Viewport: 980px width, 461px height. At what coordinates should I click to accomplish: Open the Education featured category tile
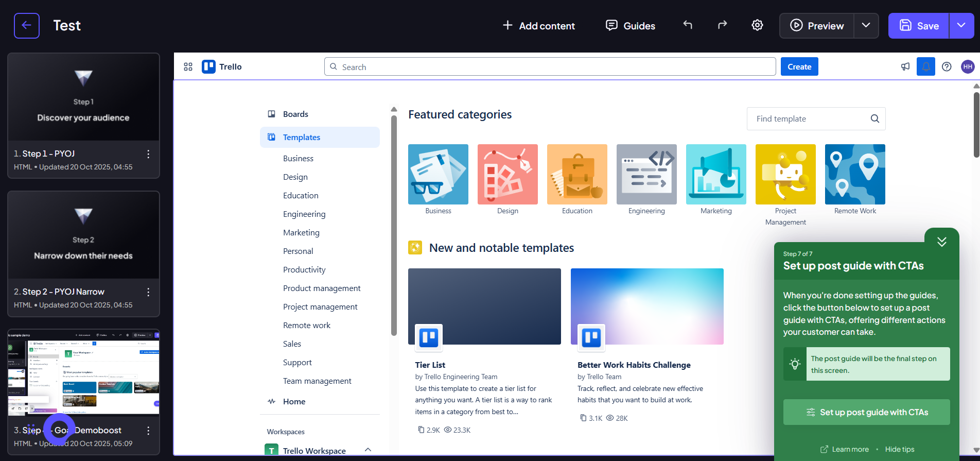[577, 180]
